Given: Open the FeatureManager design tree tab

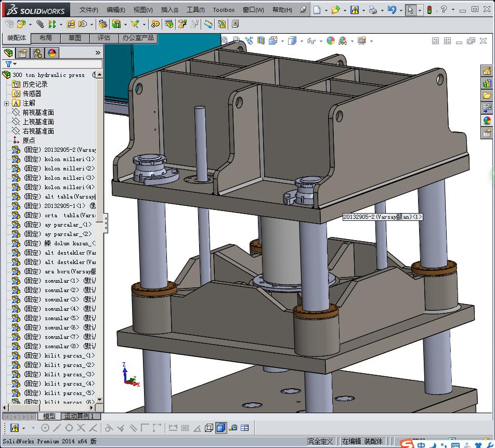Looking at the screenshot, I should pos(8,53).
